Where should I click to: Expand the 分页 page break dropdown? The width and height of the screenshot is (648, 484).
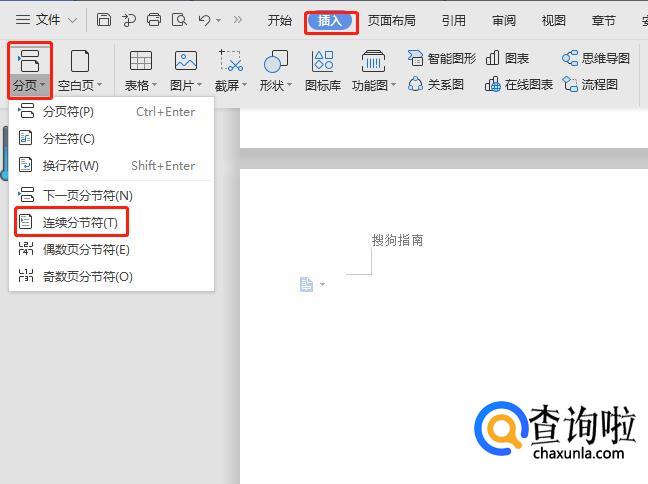click(29, 86)
